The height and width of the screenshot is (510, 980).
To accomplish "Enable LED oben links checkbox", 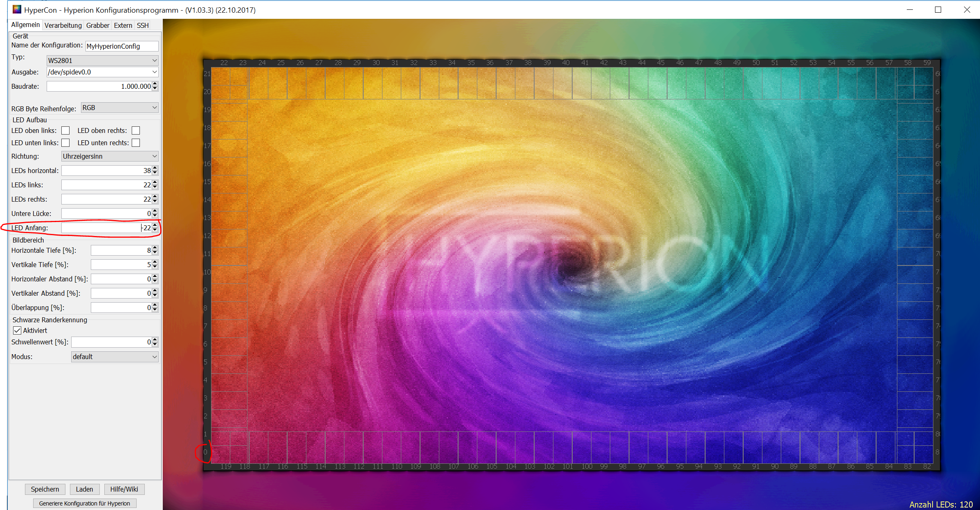I will click(x=65, y=130).
